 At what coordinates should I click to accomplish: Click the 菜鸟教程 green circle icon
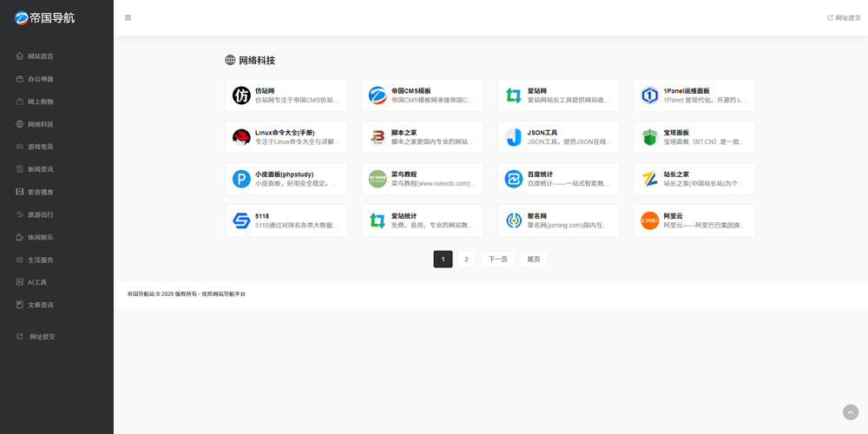378,179
